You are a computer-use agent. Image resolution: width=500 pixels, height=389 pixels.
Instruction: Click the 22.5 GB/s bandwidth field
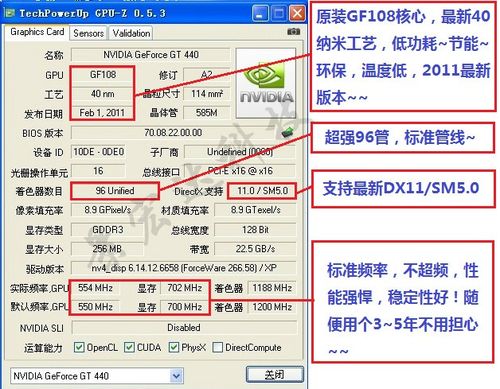pos(255,249)
